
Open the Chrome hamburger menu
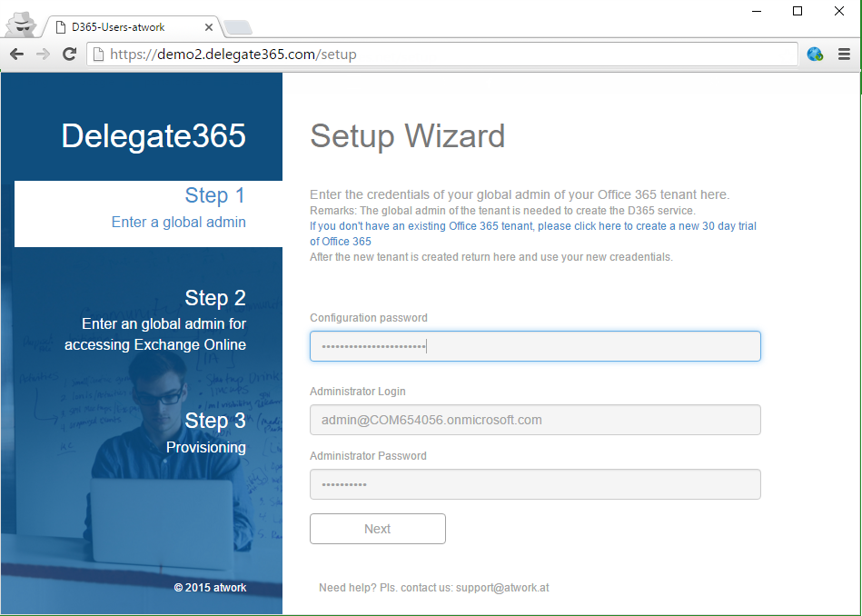[x=844, y=54]
